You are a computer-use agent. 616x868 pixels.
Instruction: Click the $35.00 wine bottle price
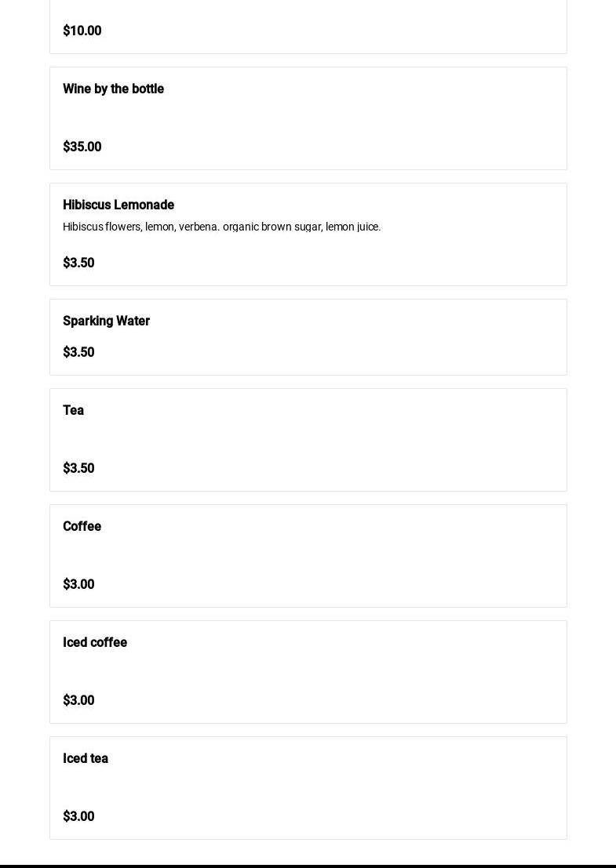(x=82, y=147)
